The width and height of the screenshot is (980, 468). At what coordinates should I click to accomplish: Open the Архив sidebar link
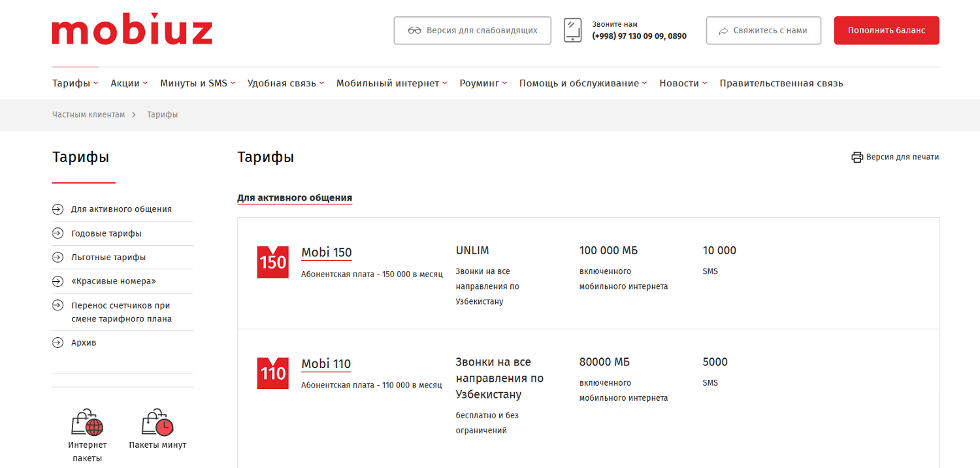tap(84, 343)
